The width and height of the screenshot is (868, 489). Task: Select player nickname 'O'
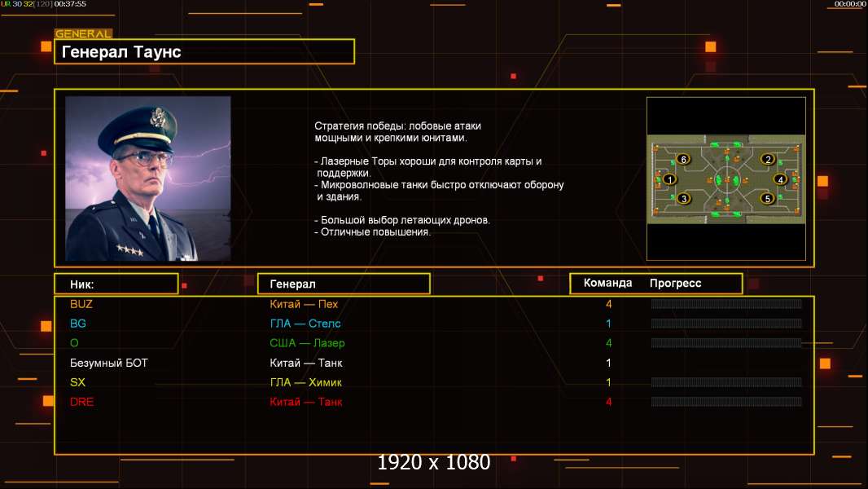[74, 343]
